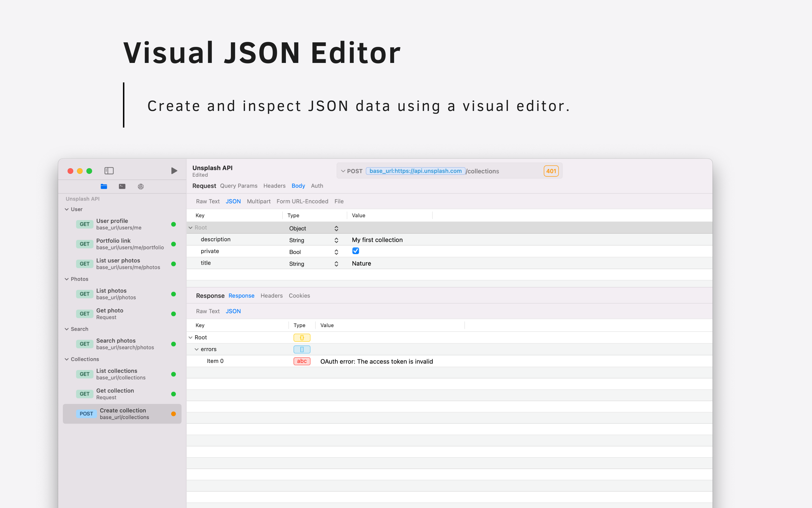This screenshot has height=508, width=812.
Task: Change the description type stepper
Action: 336,240
